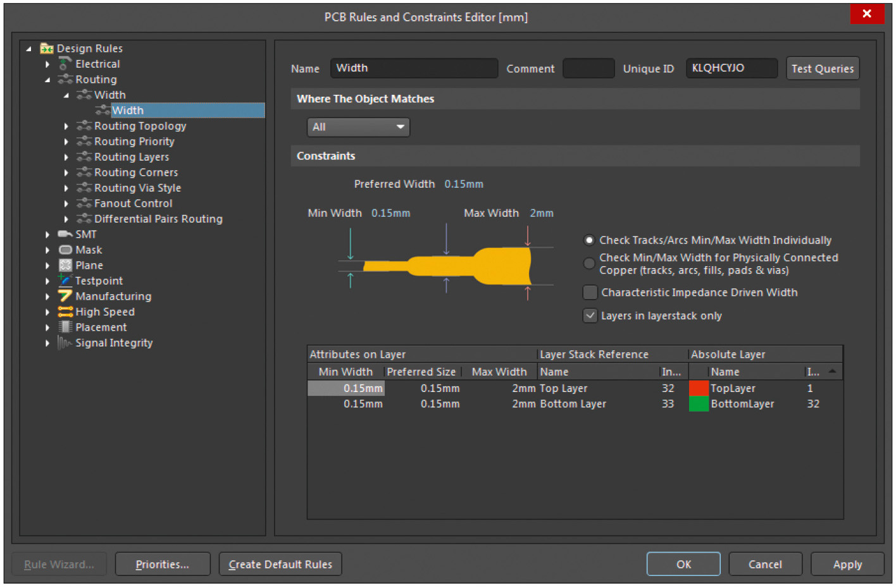Select Differential Pairs Routing tree item

tap(158, 219)
